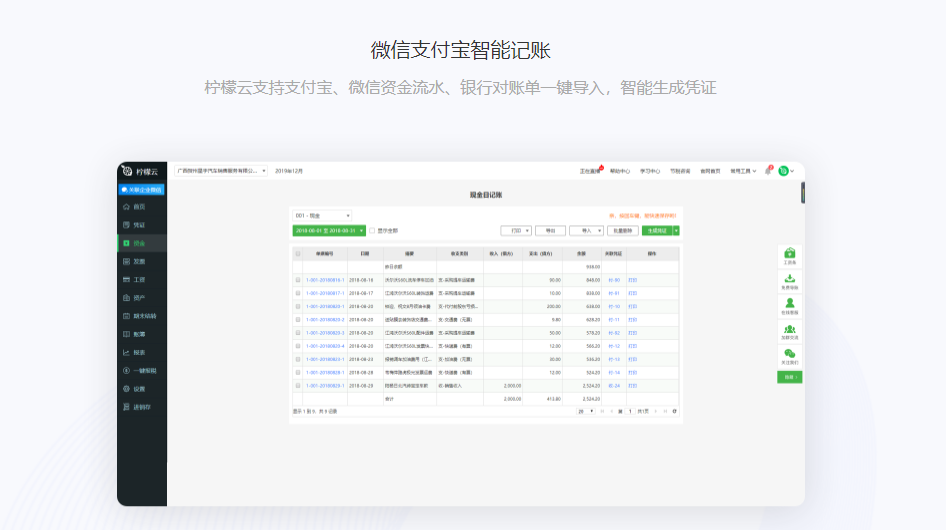The width and height of the screenshot is (946, 530).
Task: Open 节税咨询 in the top navigation
Action: click(680, 171)
